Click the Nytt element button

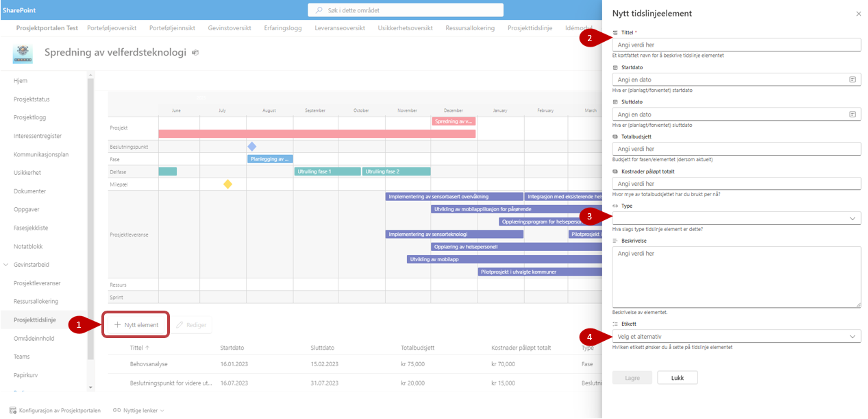pos(136,325)
